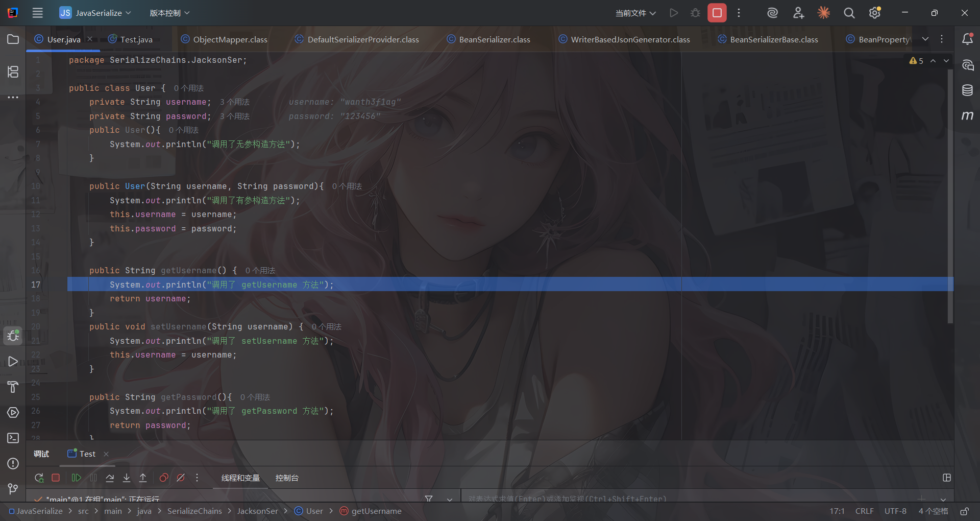980x521 pixels.
Task: Click Step Into debug icon
Action: pos(127,478)
